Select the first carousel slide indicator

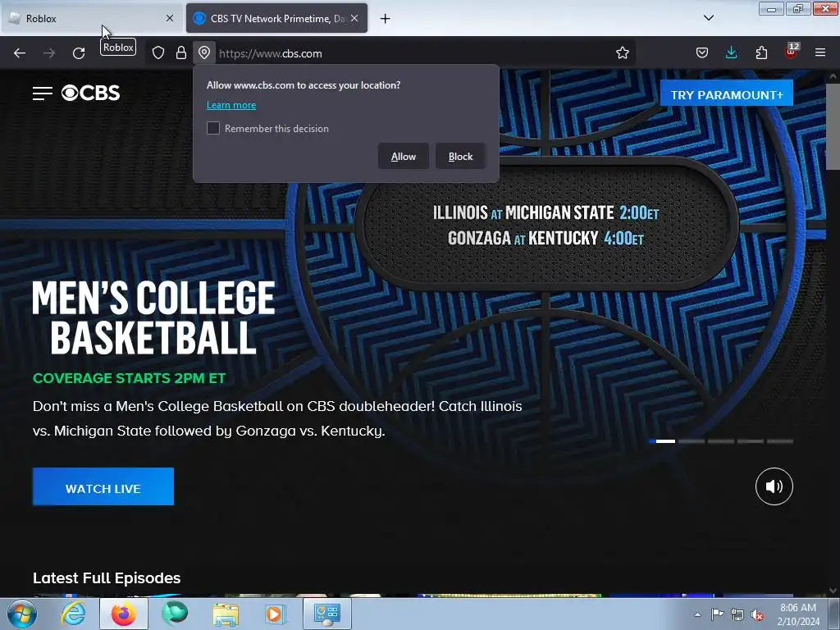click(662, 441)
